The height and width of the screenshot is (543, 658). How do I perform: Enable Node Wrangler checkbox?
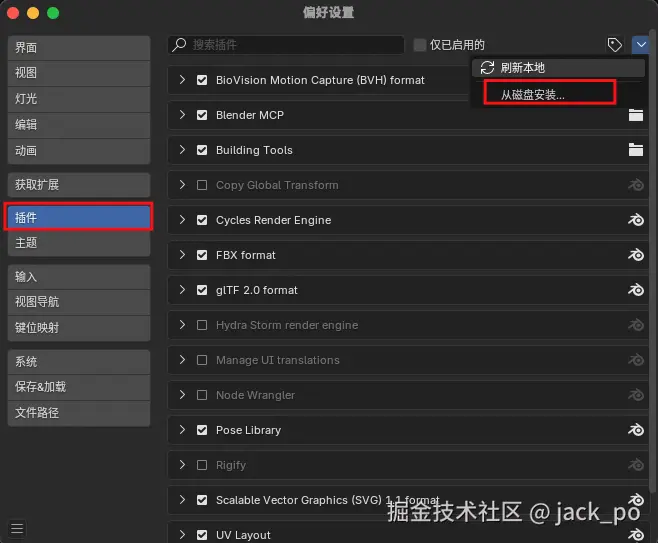[202, 395]
